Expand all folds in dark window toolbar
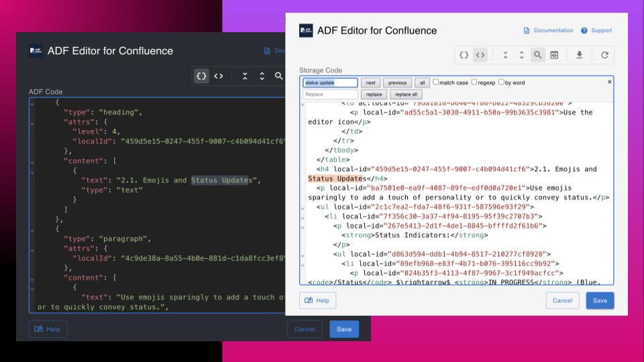This screenshot has width=644, height=362. click(262, 76)
